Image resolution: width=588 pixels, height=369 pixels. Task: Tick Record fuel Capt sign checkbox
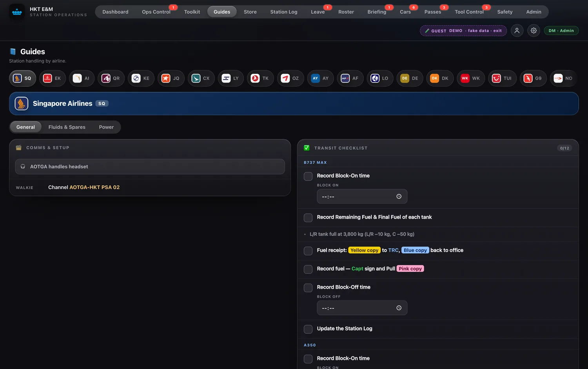coord(308,269)
